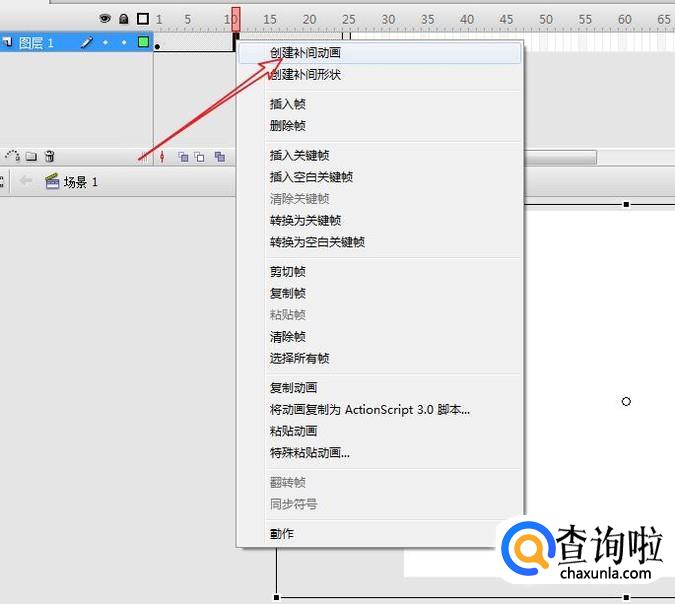Choose 创建补间动画 from context menu
The height and width of the screenshot is (604, 675).
380,53
